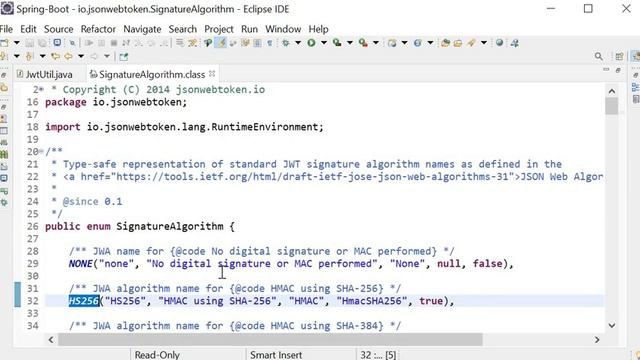Click the green Run button
This screenshot has height=360, width=640.
click(x=311, y=43)
